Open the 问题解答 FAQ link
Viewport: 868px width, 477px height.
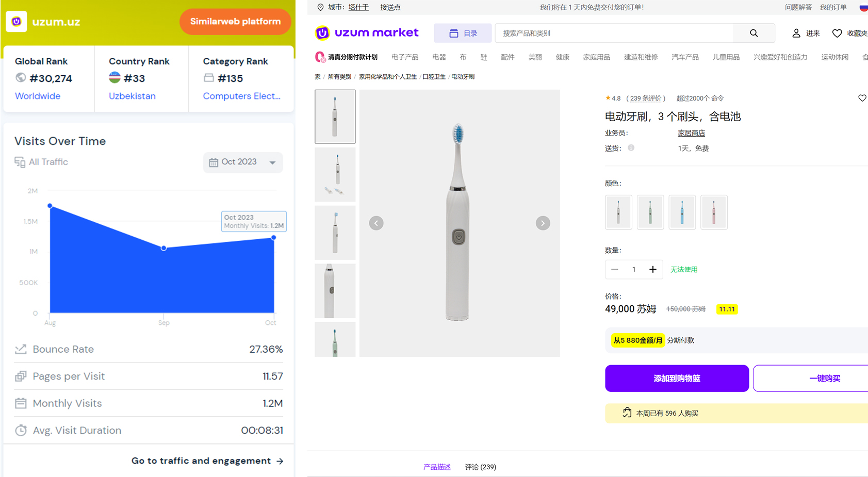pyautogui.click(x=798, y=7)
